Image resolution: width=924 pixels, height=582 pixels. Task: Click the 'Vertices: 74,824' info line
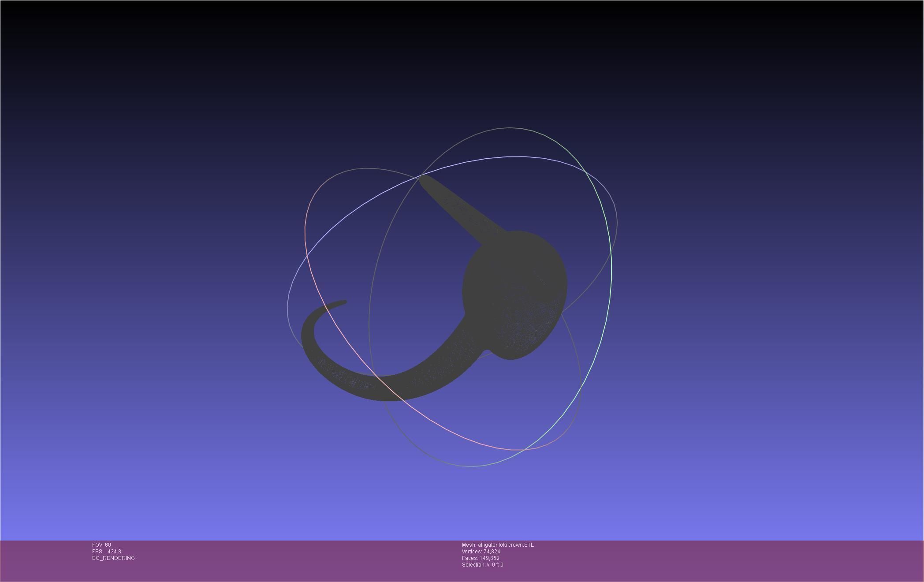tap(481, 552)
